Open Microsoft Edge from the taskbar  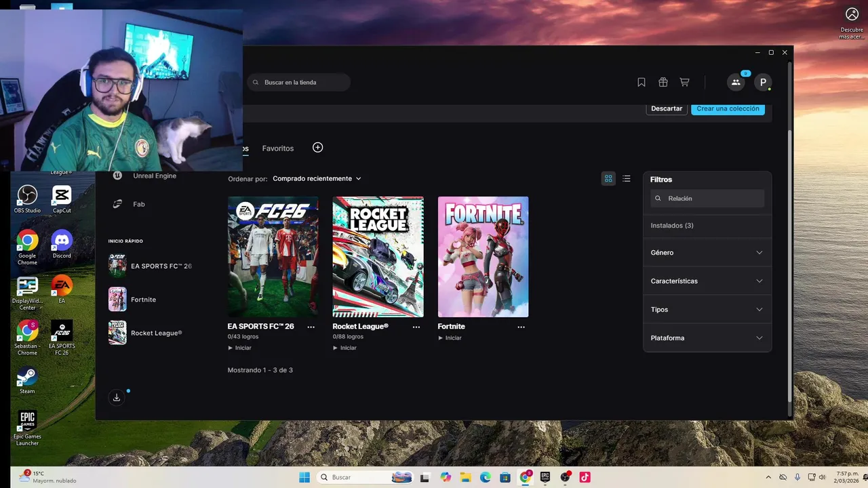[486, 477]
